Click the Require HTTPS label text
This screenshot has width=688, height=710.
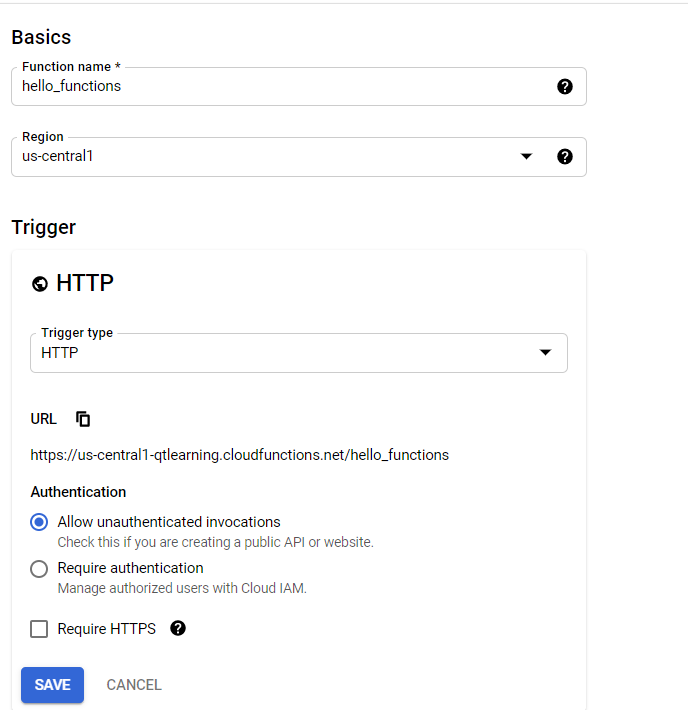[x=106, y=629]
